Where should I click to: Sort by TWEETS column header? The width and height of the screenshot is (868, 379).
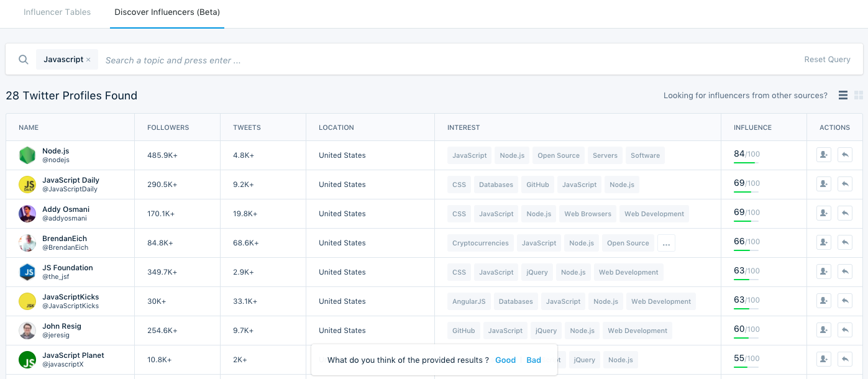[247, 127]
